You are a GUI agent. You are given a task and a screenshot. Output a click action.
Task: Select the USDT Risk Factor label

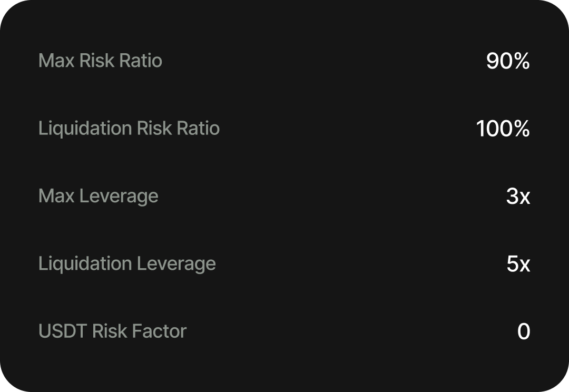pos(113,331)
